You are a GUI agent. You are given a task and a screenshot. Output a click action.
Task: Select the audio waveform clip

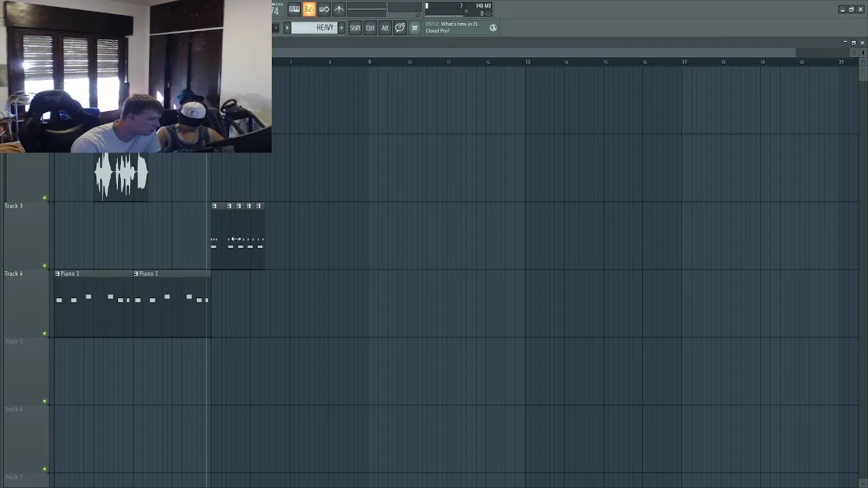[121, 176]
